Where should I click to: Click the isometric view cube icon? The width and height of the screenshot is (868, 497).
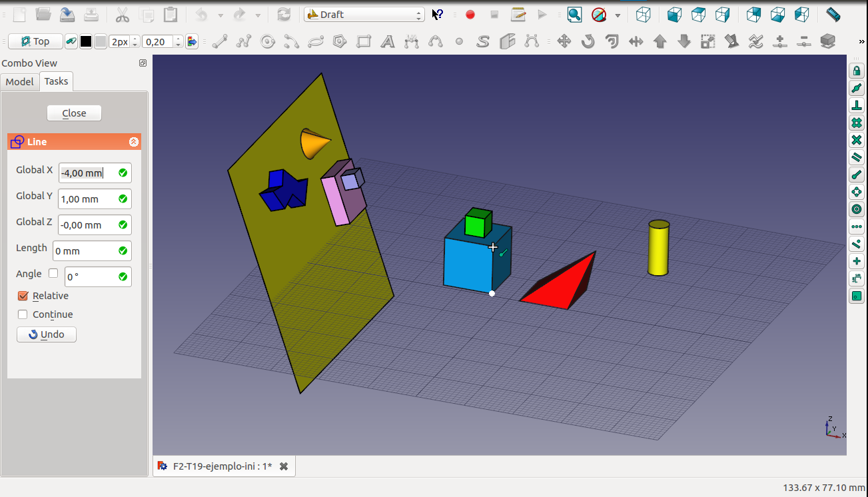(643, 14)
